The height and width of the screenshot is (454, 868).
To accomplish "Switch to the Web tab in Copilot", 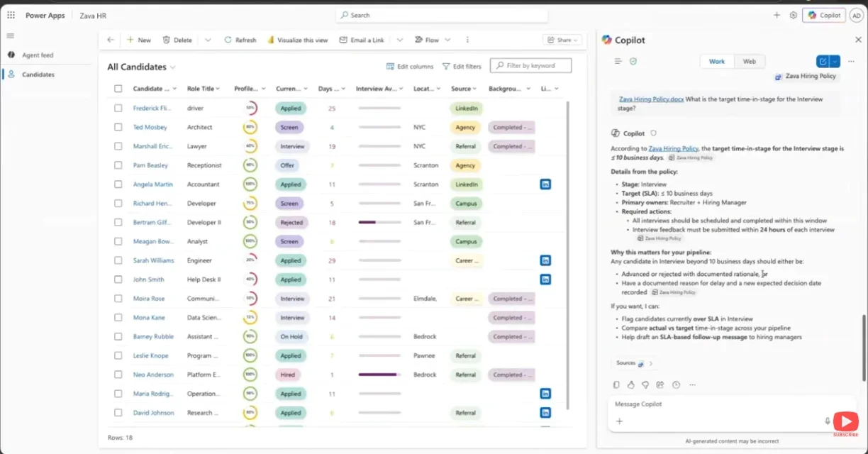I will (750, 62).
